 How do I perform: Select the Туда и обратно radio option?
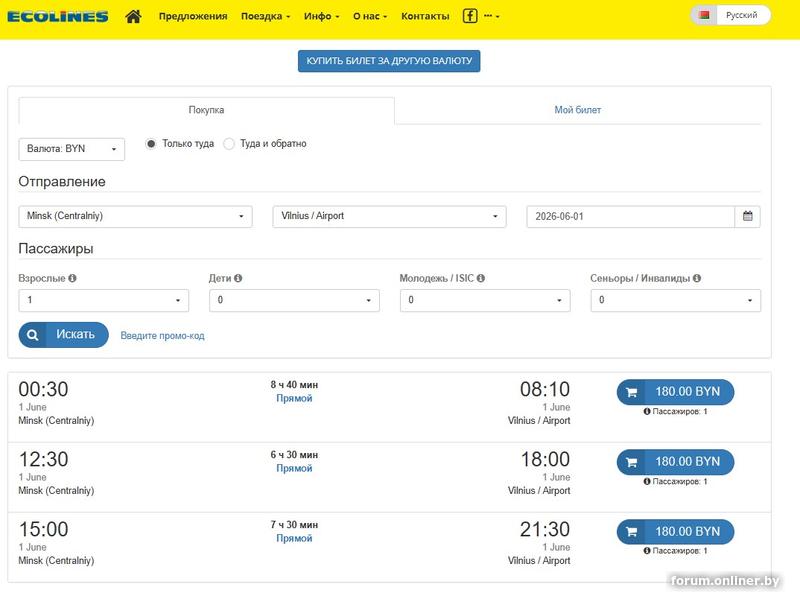pyautogui.click(x=229, y=144)
